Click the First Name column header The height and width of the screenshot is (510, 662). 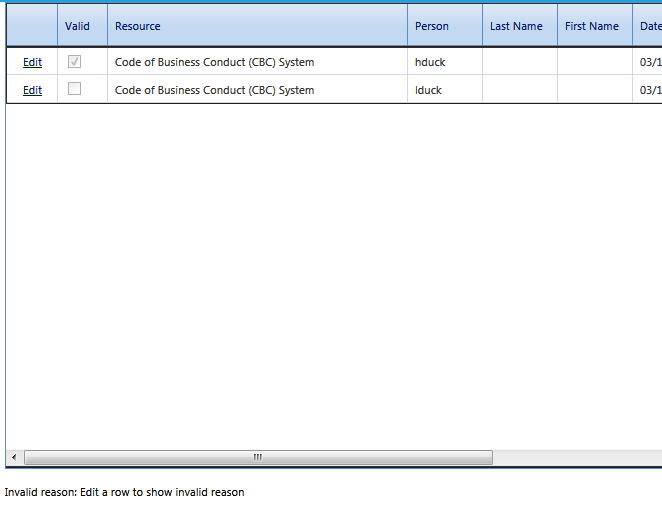coord(591,26)
